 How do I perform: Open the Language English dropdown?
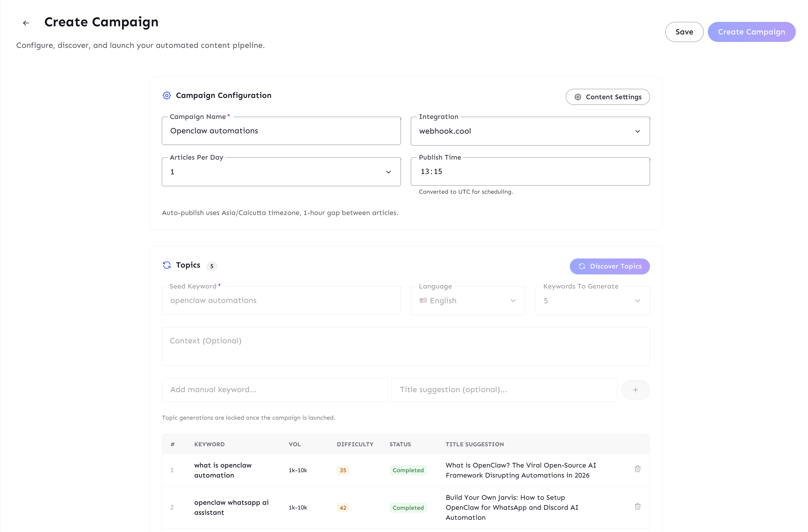coord(468,301)
